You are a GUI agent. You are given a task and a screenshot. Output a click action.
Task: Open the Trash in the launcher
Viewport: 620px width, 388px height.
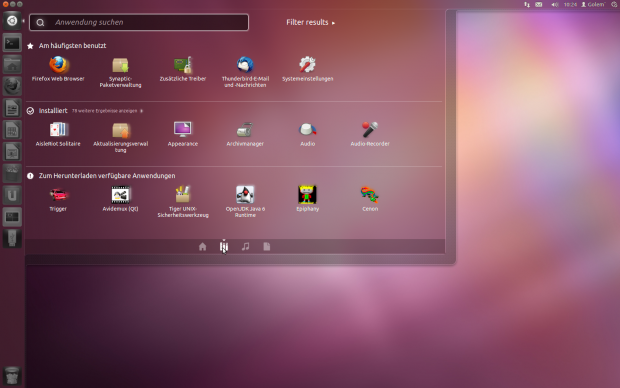tap(12, 375)
